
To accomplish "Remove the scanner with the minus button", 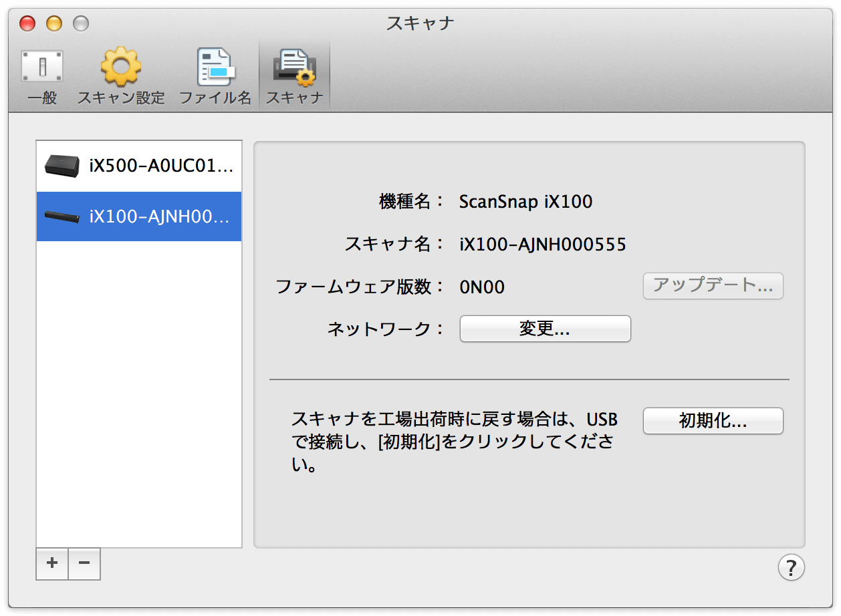I will coord(84,564).
